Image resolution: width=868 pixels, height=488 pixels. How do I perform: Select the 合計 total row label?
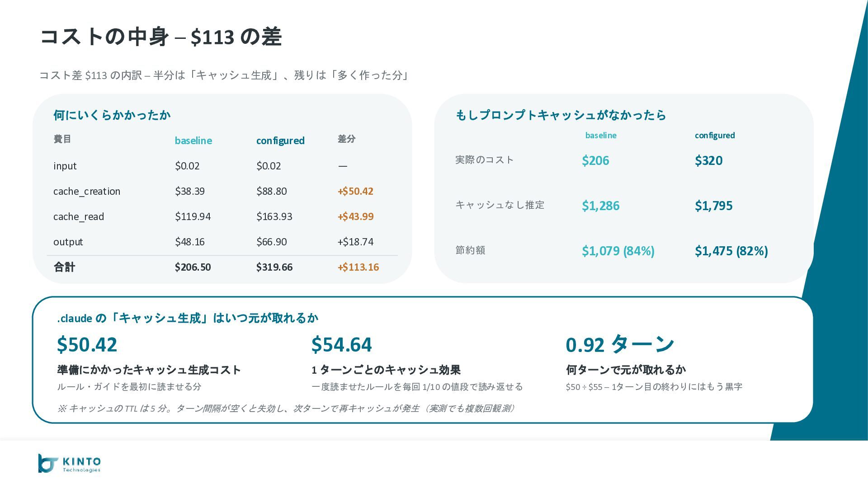[x=64, y=267]
